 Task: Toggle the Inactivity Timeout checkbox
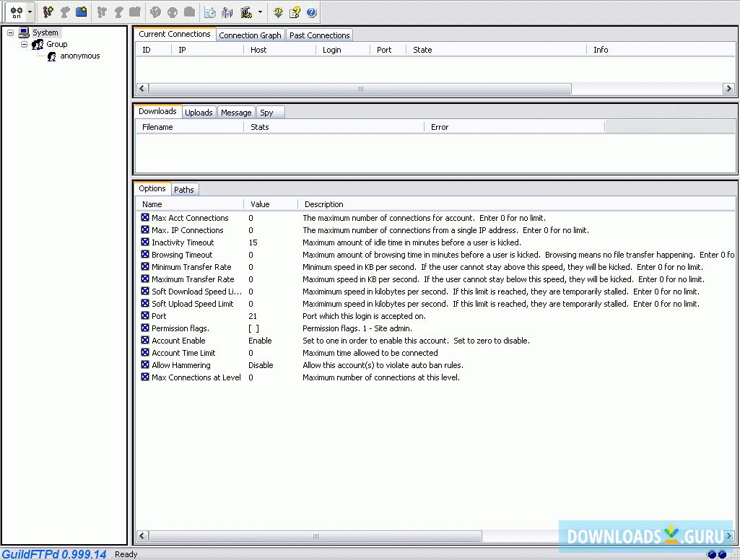click(x=145, y=242)
